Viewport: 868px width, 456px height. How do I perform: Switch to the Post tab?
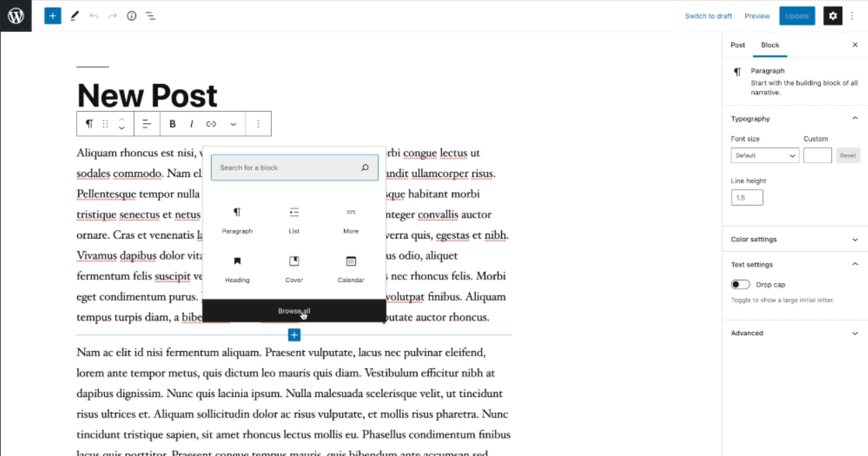738,45
